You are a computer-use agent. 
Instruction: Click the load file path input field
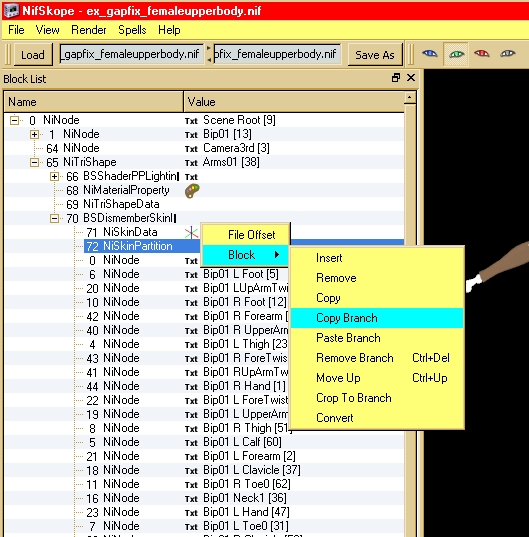point(132,54)
